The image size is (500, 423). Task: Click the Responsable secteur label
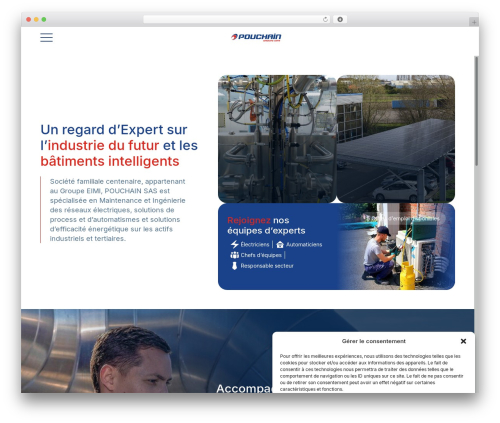267,266
